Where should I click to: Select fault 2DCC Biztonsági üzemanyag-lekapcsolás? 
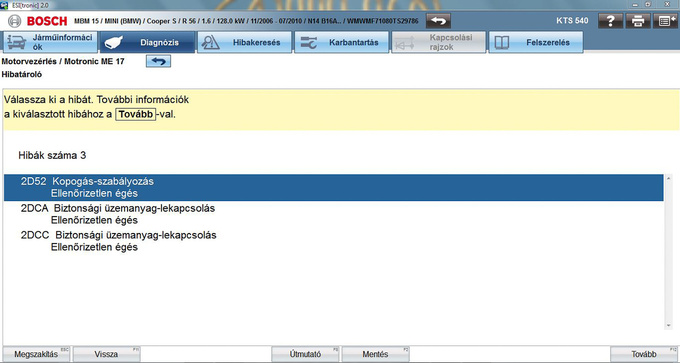(x=333, y=241)
